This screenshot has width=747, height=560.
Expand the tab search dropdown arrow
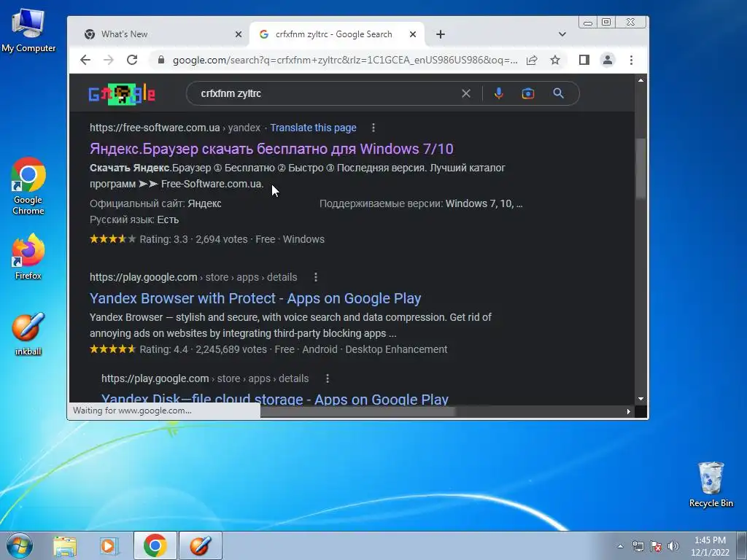pyautogui.click(x=562, y=34)
